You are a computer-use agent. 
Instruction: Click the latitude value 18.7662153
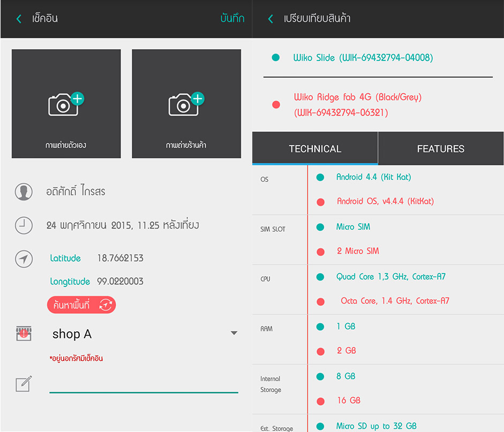click(x=120, y=258)
